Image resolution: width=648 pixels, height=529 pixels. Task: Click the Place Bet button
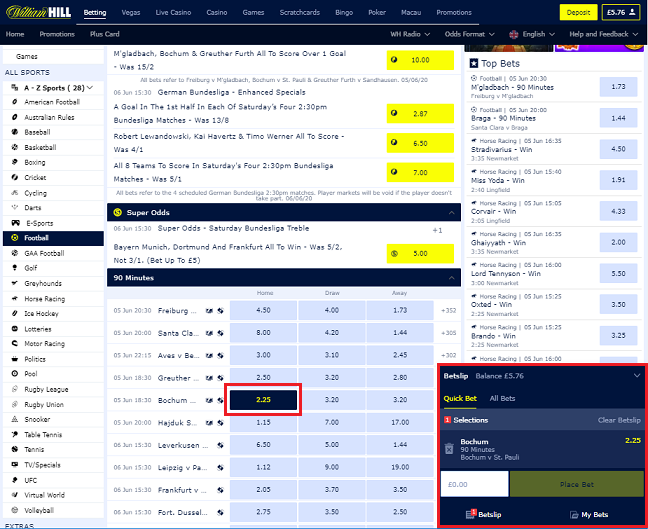[577, 484]
